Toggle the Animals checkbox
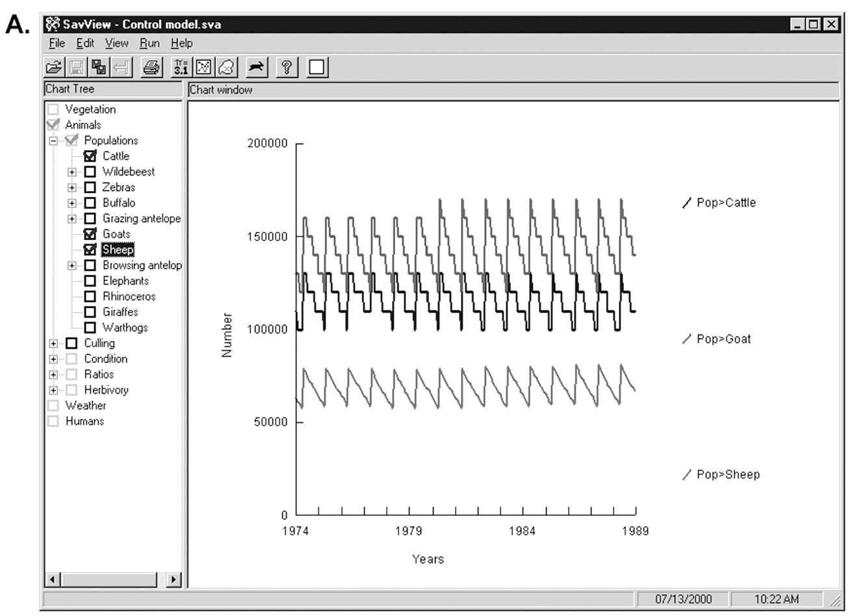 (53, 125)
